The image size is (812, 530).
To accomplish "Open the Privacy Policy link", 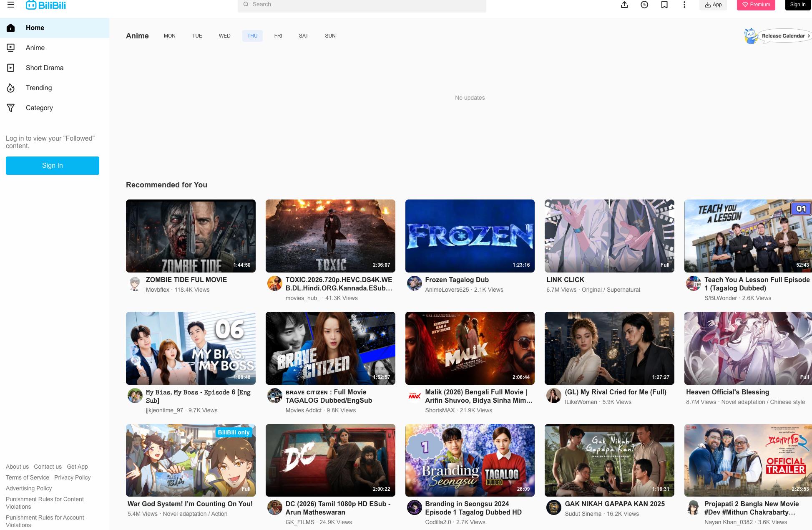I will (73, 478).
